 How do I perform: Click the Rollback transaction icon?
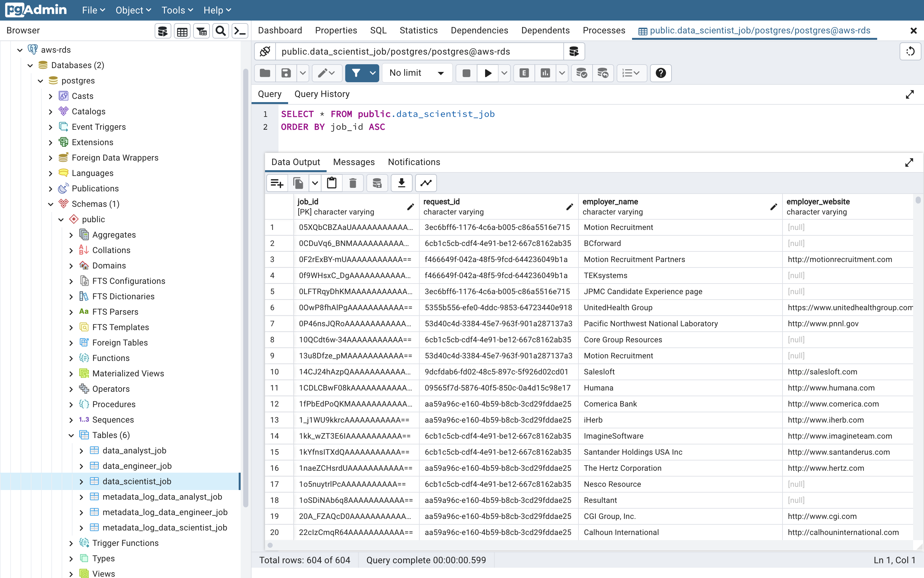[603, 73]
